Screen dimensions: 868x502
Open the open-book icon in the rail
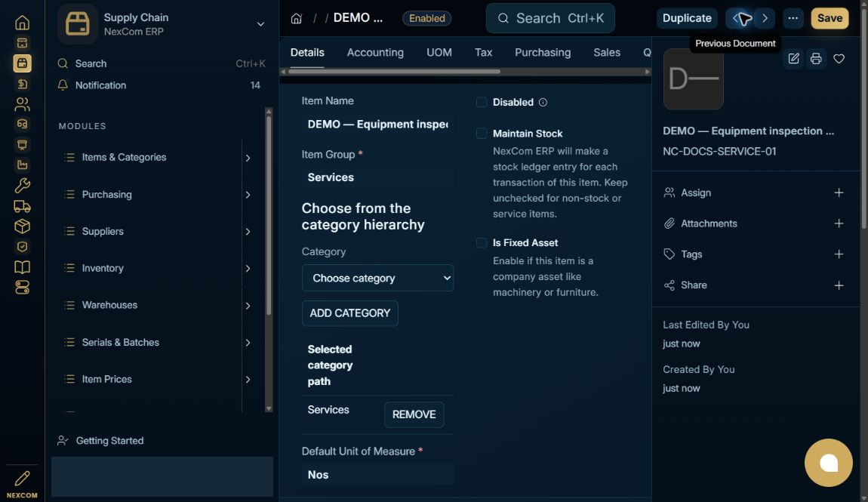(x=22, y=267)
